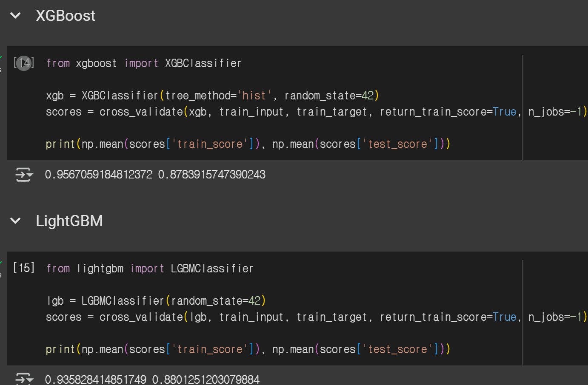This screenshot has width=588, height=385.
Task: Select the XGBoost section heading
Action: tap(66, 16)
